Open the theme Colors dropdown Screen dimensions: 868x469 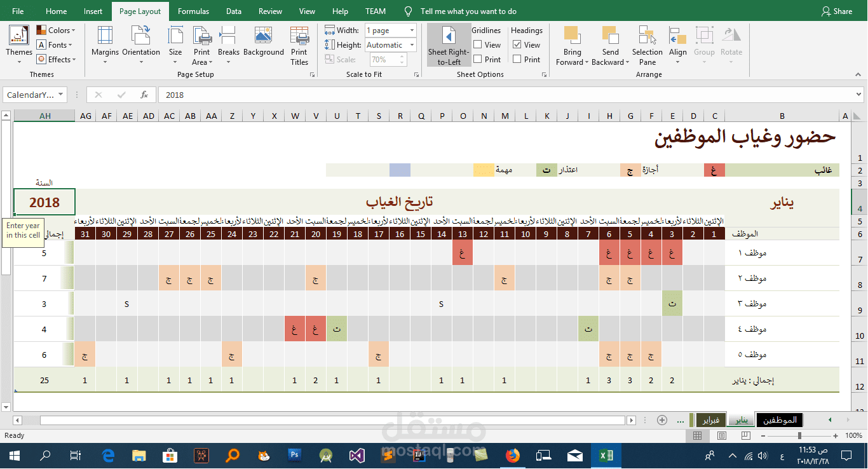click(x=56, y=31)
